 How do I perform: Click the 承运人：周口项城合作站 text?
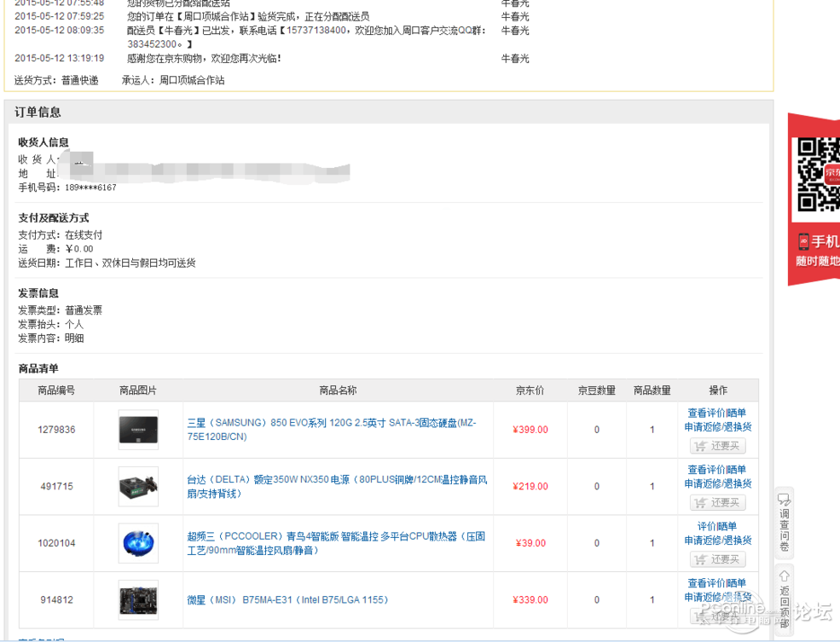click(173, 80)
